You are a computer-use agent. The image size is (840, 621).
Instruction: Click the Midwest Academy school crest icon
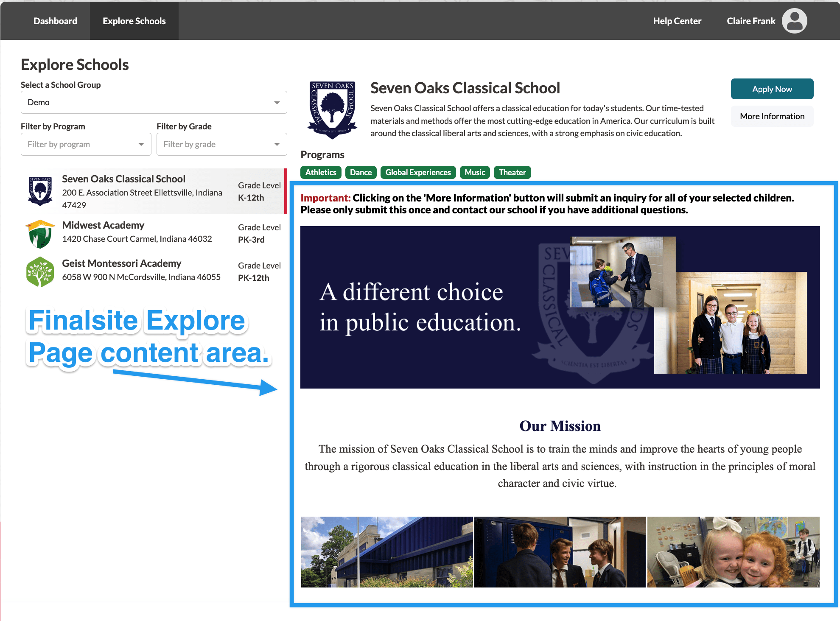tap(40, 232)
